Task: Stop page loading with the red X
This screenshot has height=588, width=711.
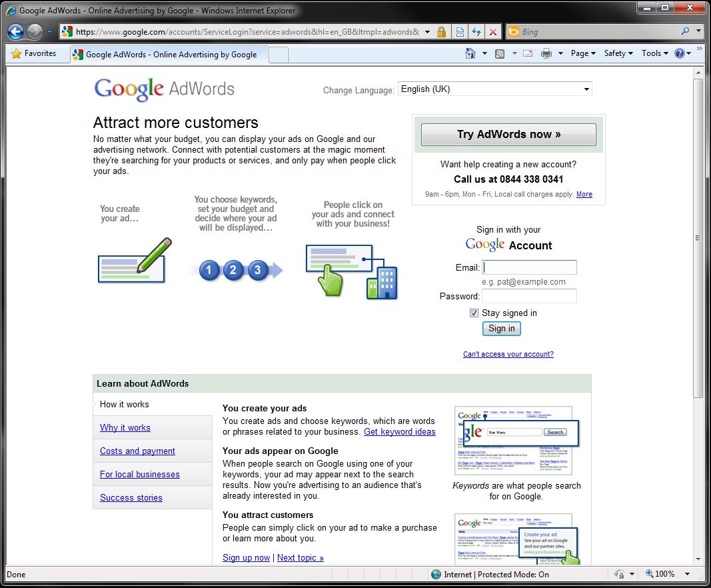Action: coord(493,32)
